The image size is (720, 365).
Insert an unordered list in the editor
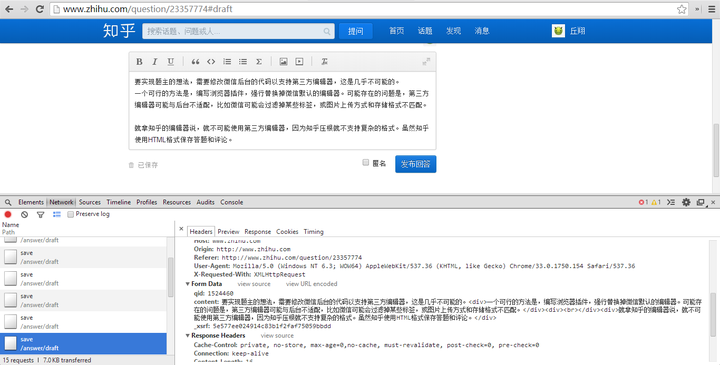point(243,62)
